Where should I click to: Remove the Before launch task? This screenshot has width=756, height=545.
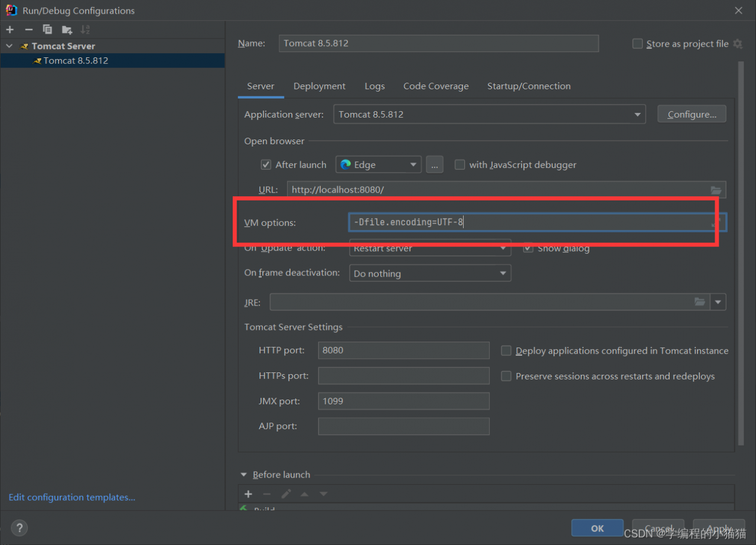(267, 494)
